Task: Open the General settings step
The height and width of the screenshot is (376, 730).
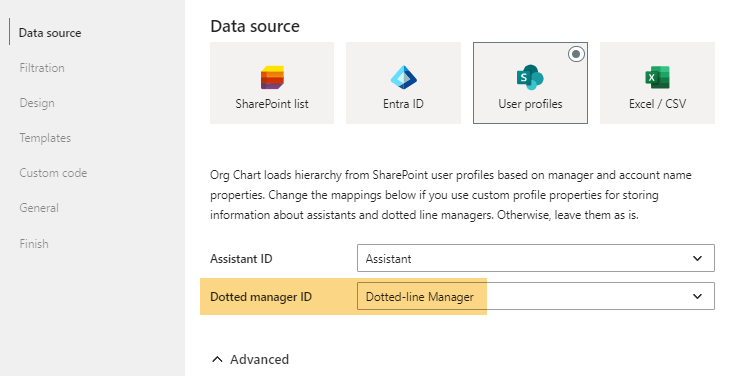Action: tap(39, 208)
